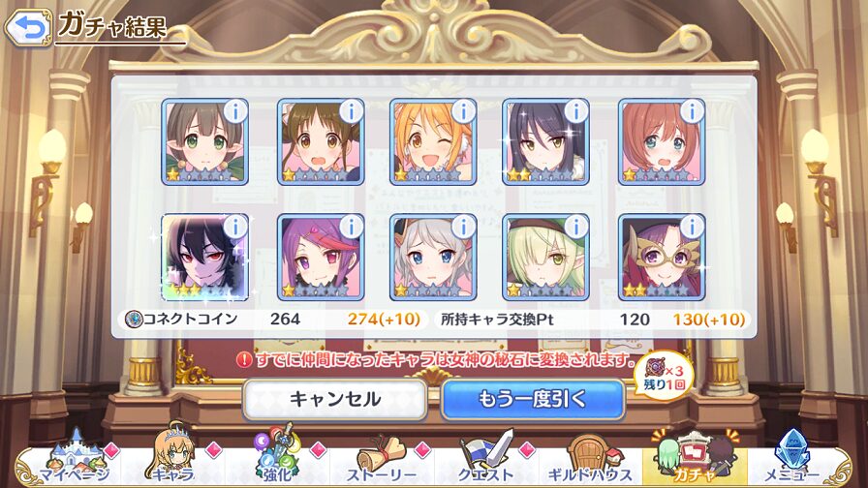Select the purple-haired red-hat character portrait
The image size is (868, 488).
click(321, 257)
